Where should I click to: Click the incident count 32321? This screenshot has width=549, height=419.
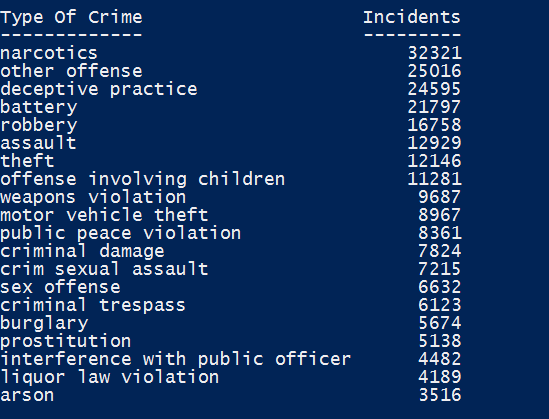pyautogui.click(x=435, y=53)
